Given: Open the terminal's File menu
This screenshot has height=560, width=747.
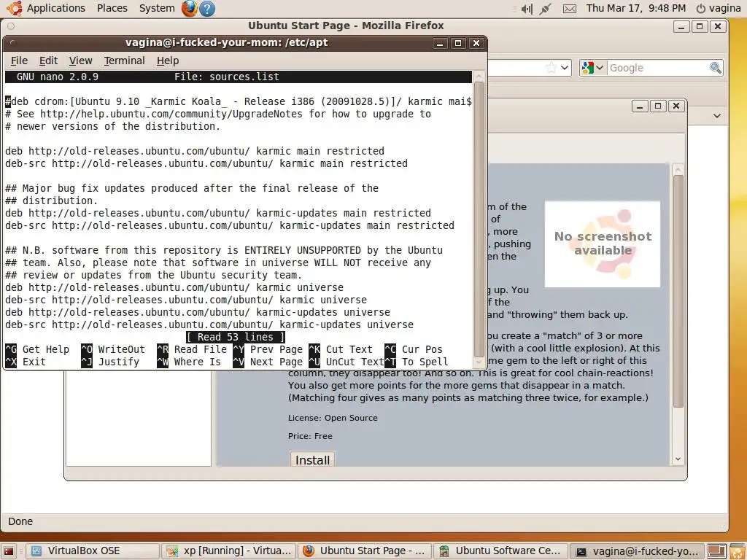Looking at the screenshot, I should [x=19, y=61].
